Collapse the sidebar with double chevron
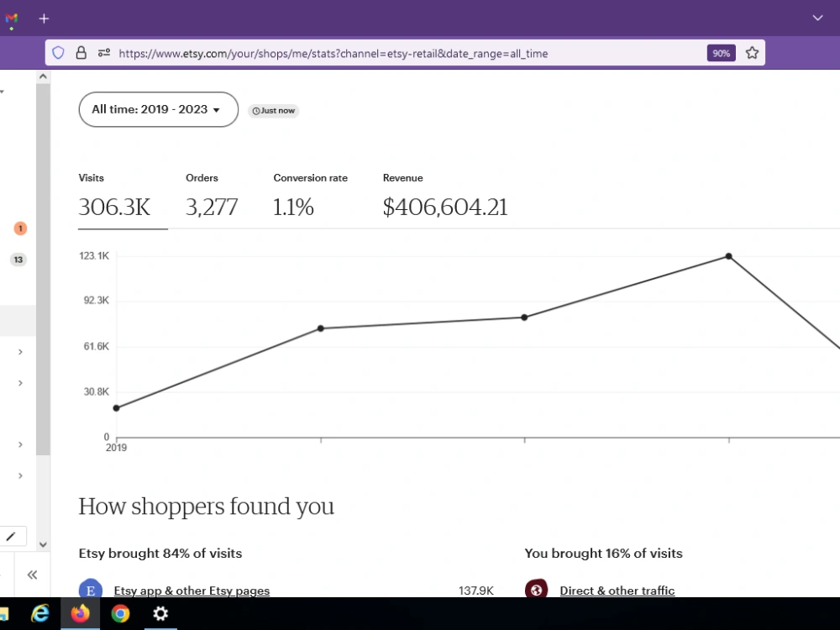Viewport: 840px width, 630px height. tap(32, 575)
